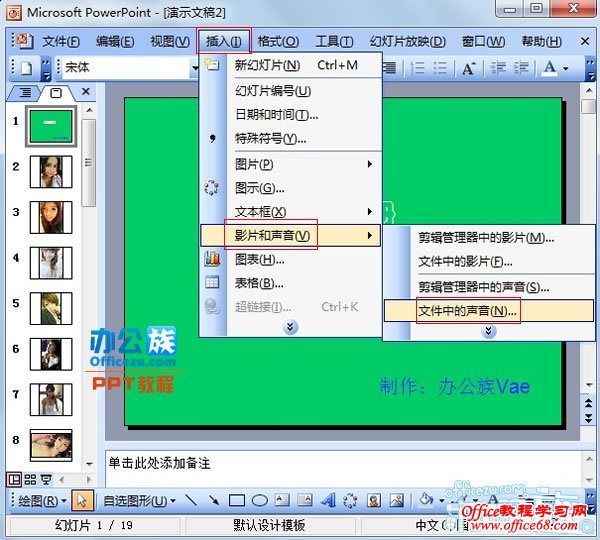
Task: Expand the sound submenu with the double chevron
Action: click(x=489, y=331)
